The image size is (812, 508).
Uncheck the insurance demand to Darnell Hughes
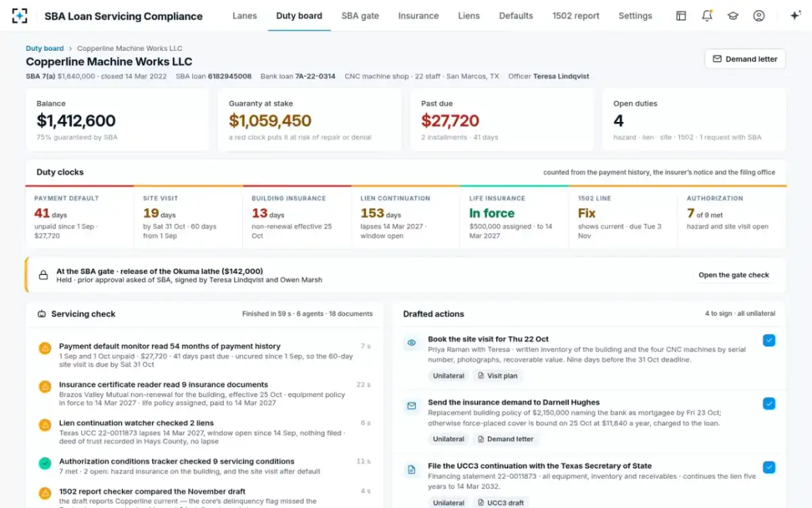769,404
